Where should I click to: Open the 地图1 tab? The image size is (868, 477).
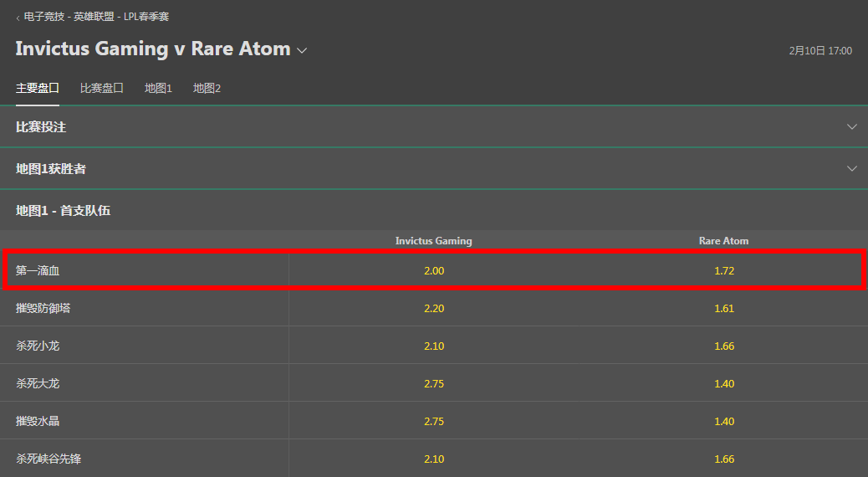click(158, 88)
